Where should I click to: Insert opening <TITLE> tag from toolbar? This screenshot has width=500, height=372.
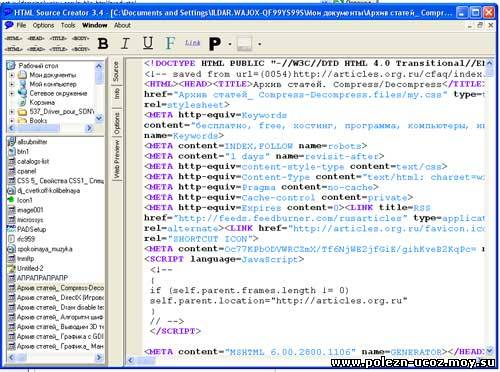click(x=58, y=38)
